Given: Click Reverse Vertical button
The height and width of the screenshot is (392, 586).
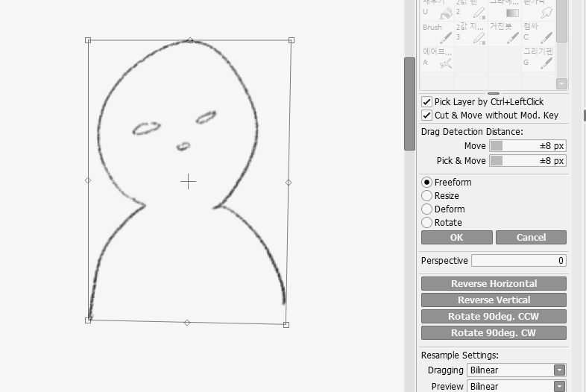Looking at the screenshot, I should click(x=494, y=300).
